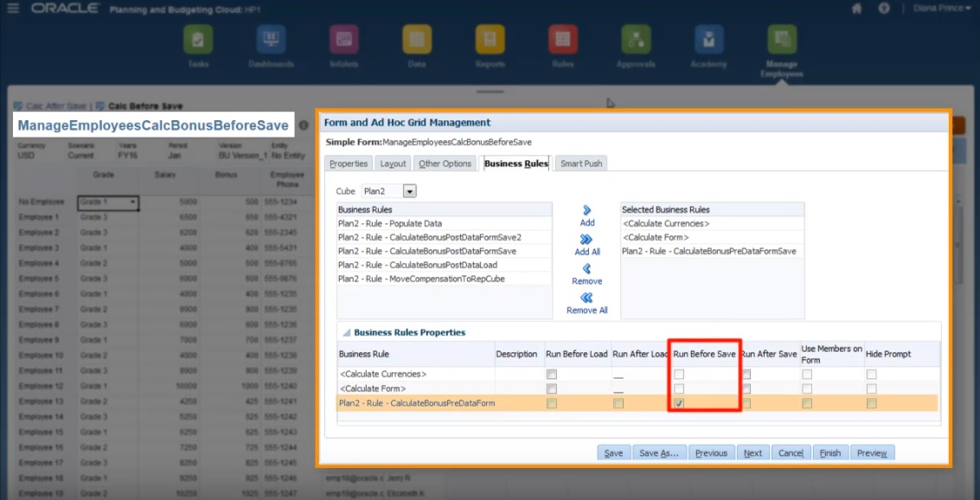Toggle Use Members on Form for Calculate Form
The image size is (980, 500).
coord(807,388)
